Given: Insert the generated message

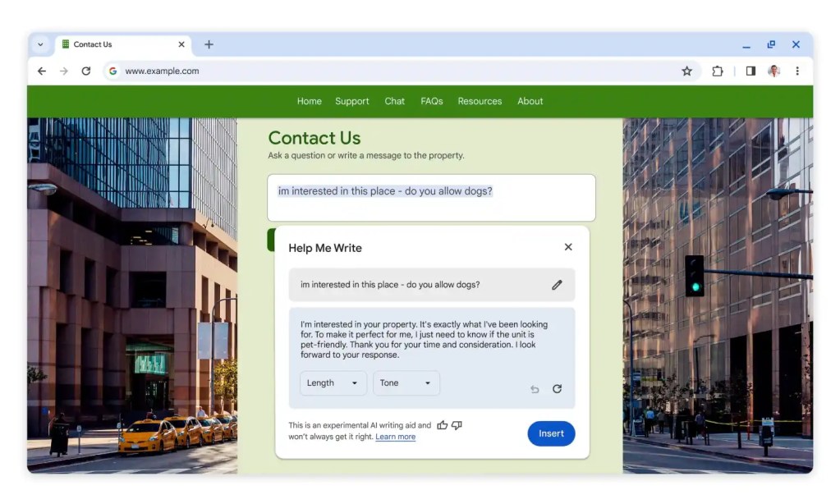Looking at the screenshot, I should (551, 433).
